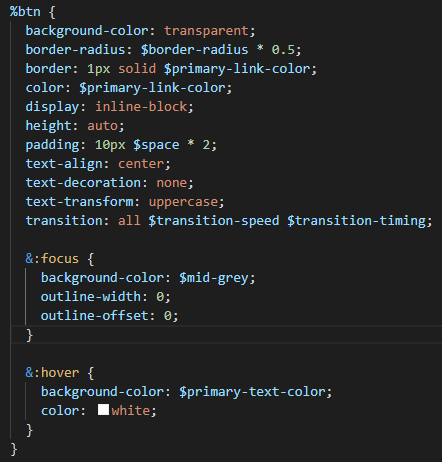The width and height of the screenshot is (442, 462).
Task: Click the 'transition' property name
Action: pos(64,221)
